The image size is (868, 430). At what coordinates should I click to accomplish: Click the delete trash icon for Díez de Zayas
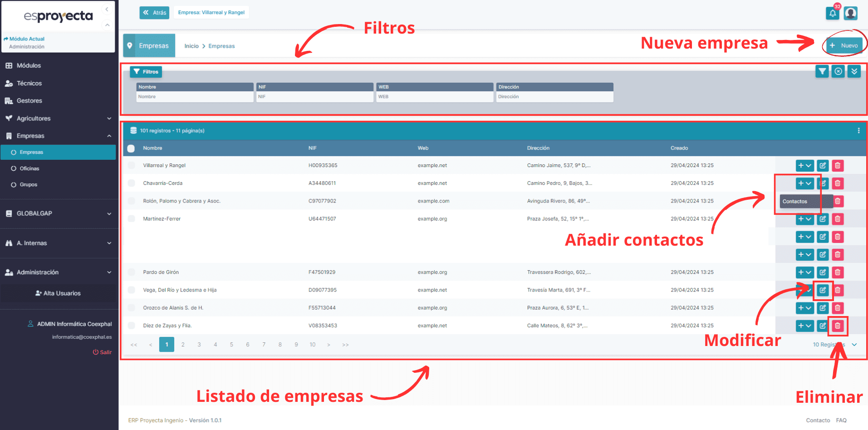coord(837,326)
